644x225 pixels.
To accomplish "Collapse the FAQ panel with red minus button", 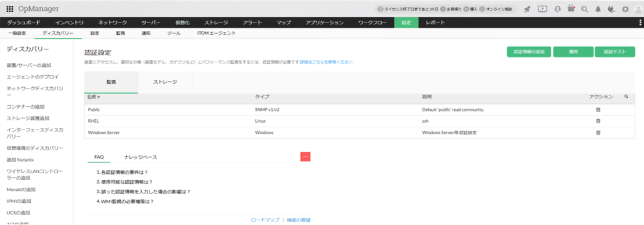I will 305,157.
